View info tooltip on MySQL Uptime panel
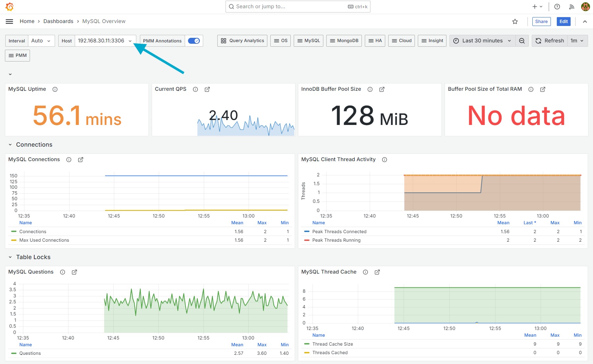593x364 pixels. (55, 89)
